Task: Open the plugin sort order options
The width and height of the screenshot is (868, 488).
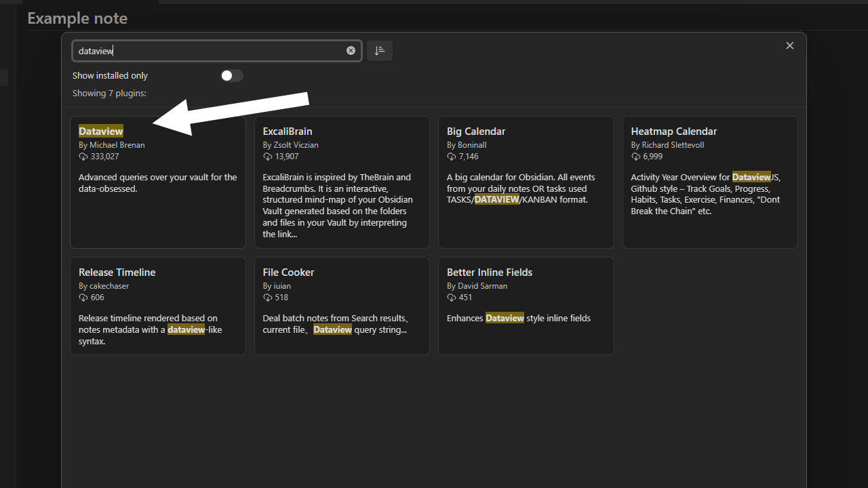Action: [x=380, y=51]
